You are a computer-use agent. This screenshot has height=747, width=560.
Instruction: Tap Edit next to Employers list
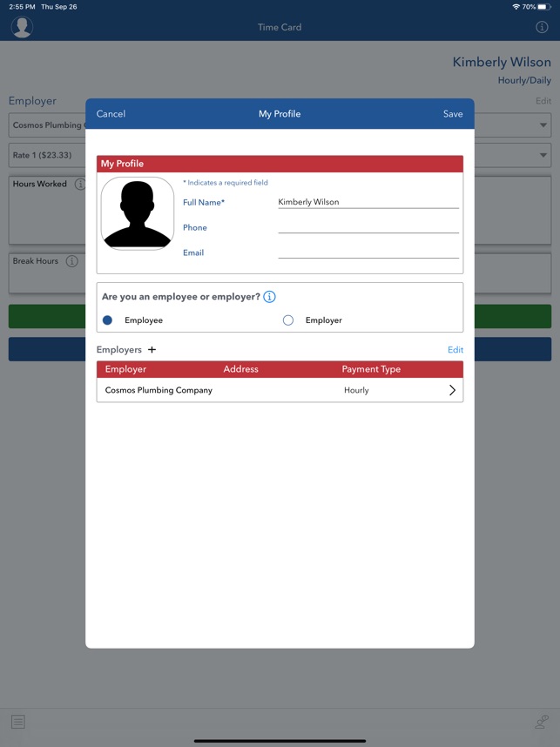[x=455, y=350]
